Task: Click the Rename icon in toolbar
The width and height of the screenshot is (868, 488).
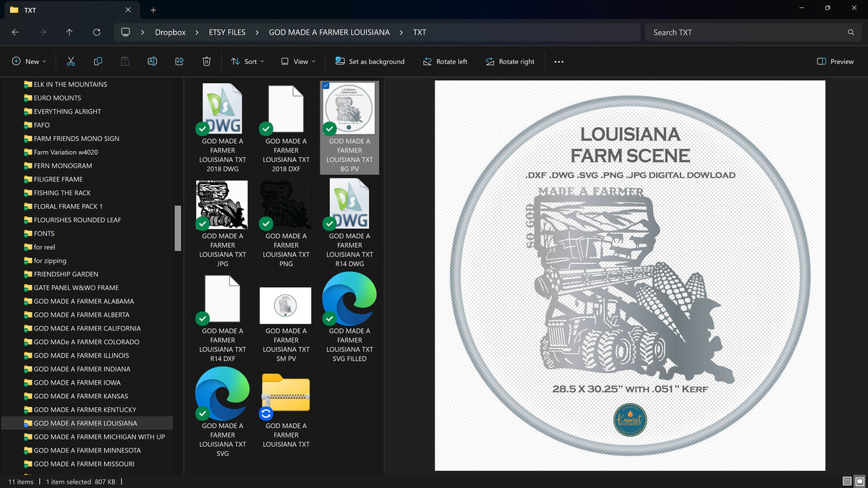Action: point(152,61)
